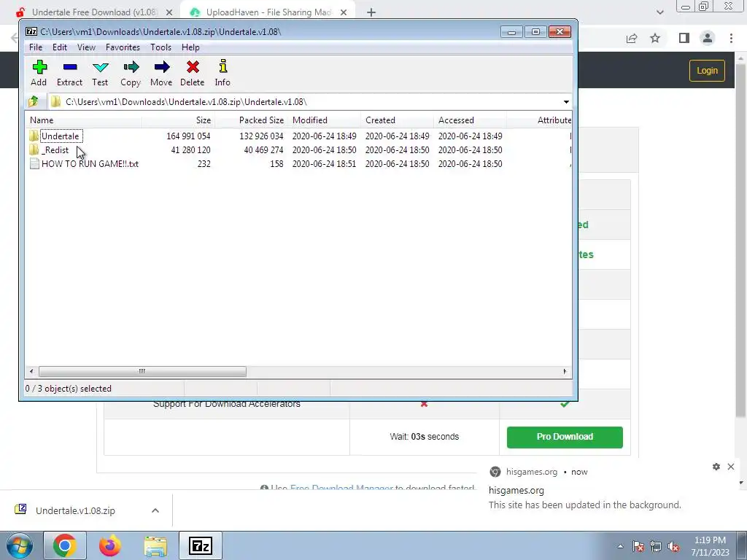Sort by Packed Size column header
Image resolution: width=747 pixels, height=560 pixels.
[x=251, y=120]
